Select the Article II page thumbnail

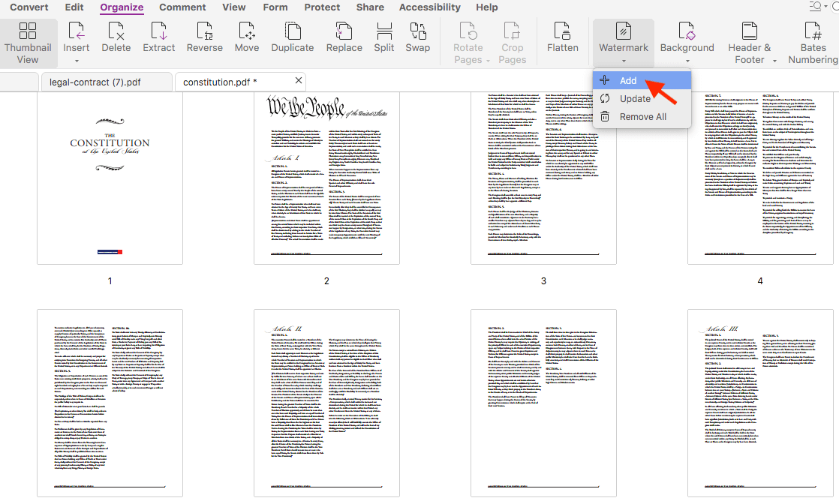coord(326,403)
